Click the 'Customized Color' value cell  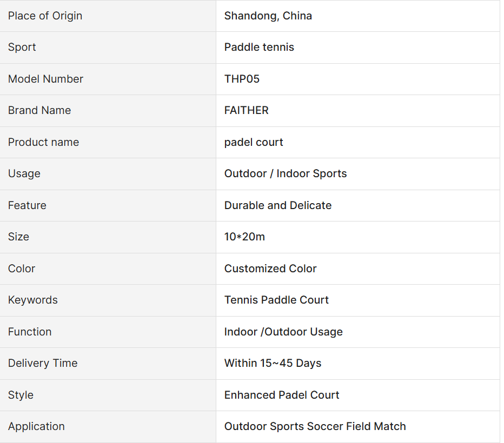coord(270,269)
